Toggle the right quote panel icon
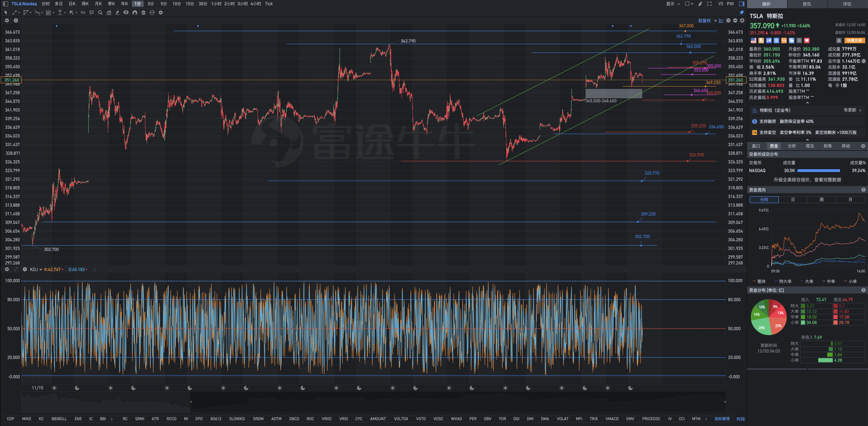 (x=741, y=4)
